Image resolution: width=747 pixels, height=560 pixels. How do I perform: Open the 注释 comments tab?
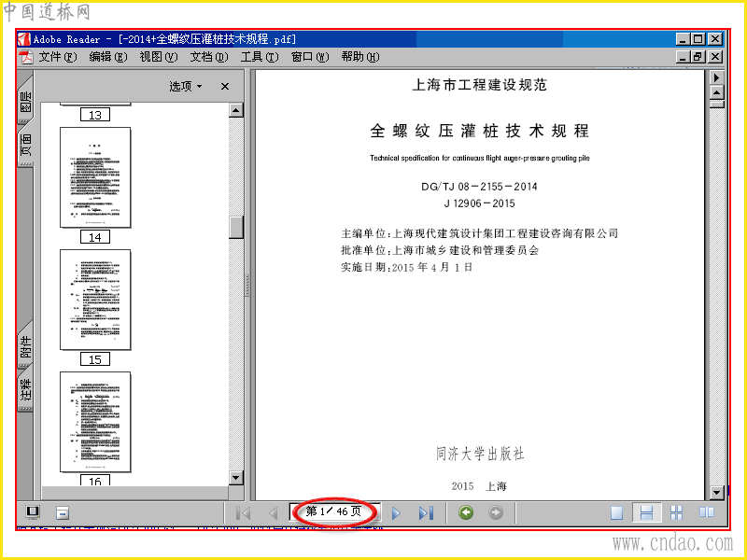26,389
